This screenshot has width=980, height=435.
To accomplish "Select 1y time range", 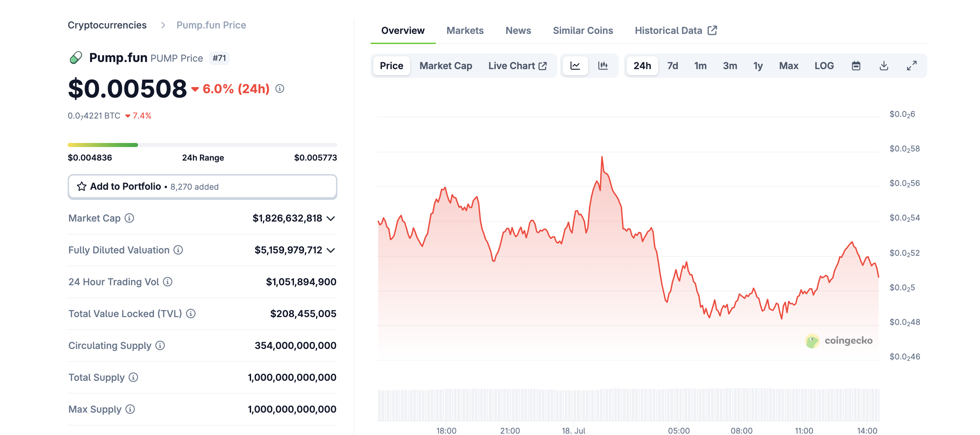I will [x=758, y=66].
